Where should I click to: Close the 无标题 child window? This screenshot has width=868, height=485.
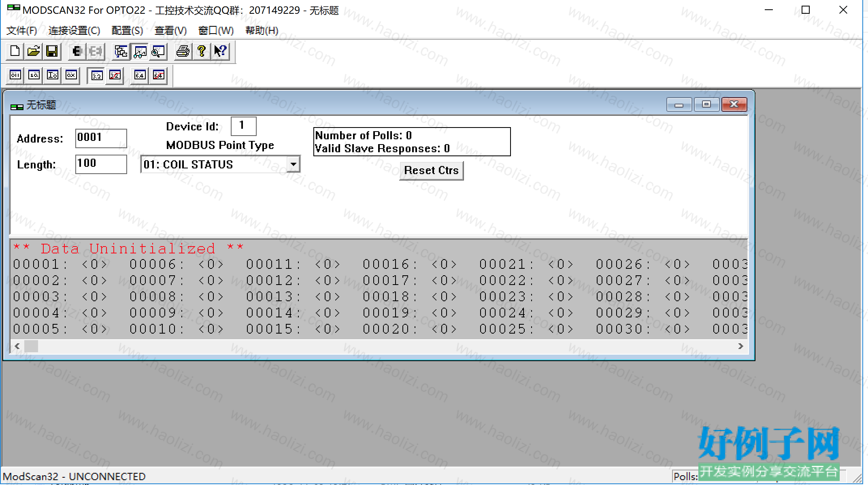734,104
